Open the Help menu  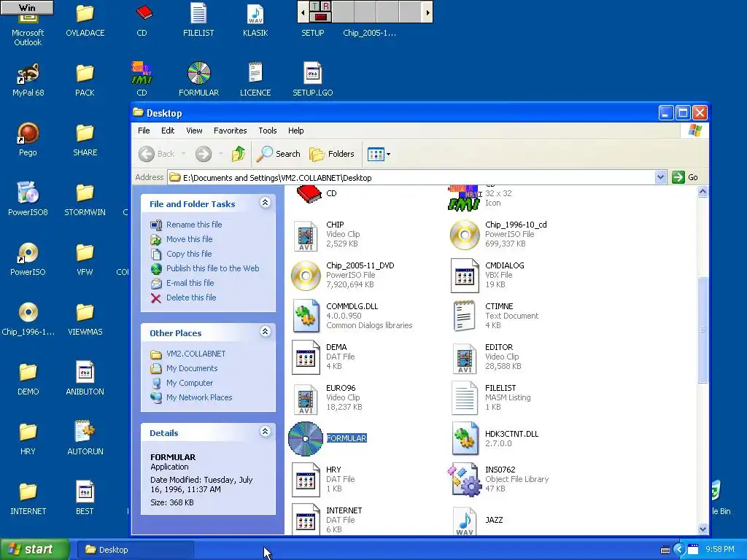[295, 131]
